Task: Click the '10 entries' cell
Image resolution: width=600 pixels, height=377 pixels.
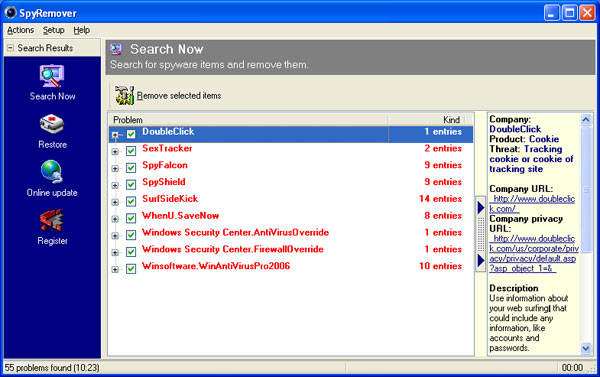Action: (440, 266)
